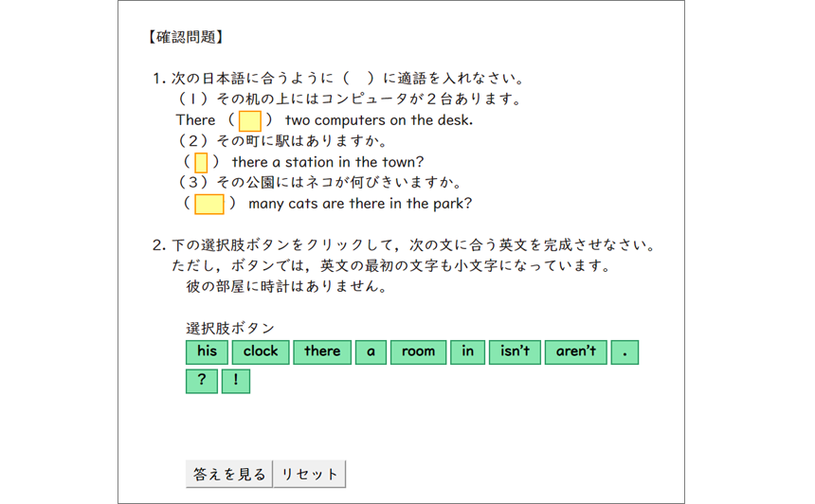Select the yellow blank before 'there a station'
815x504 pixels.
click(201, 163)
